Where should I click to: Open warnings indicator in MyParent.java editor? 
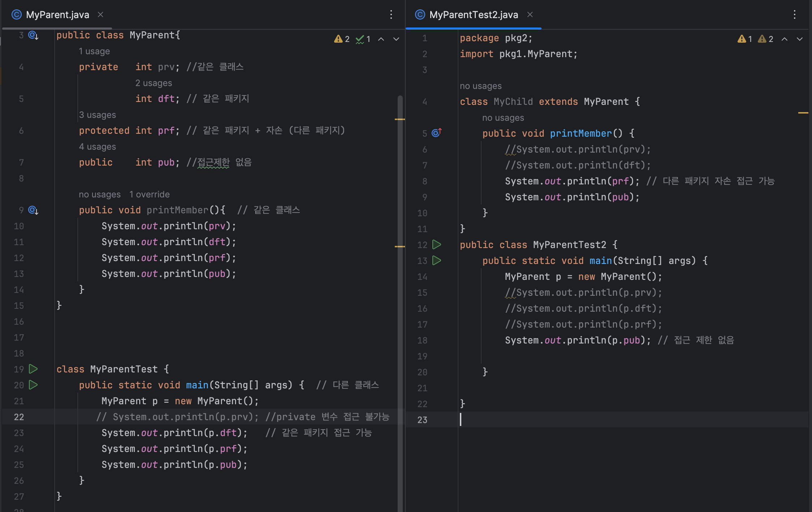pos(342,39)
